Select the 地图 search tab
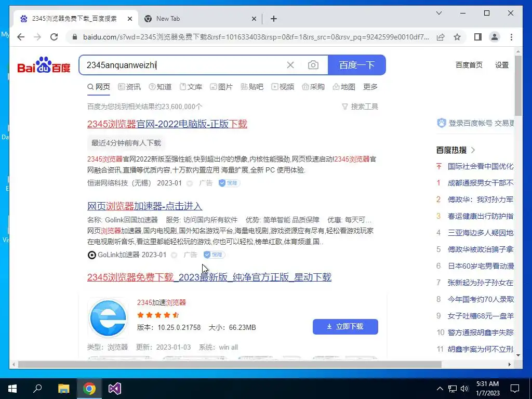This screenshot has height=399, width=532. [344, 87]
